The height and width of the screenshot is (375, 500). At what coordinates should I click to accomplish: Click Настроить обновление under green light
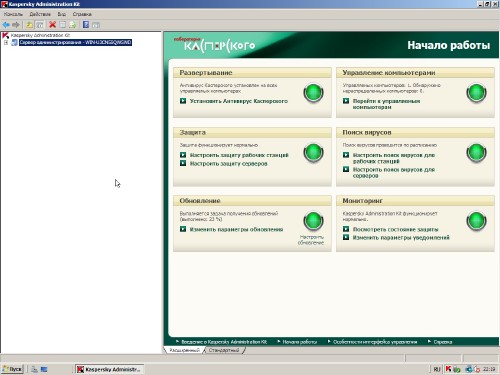point(311,240)
